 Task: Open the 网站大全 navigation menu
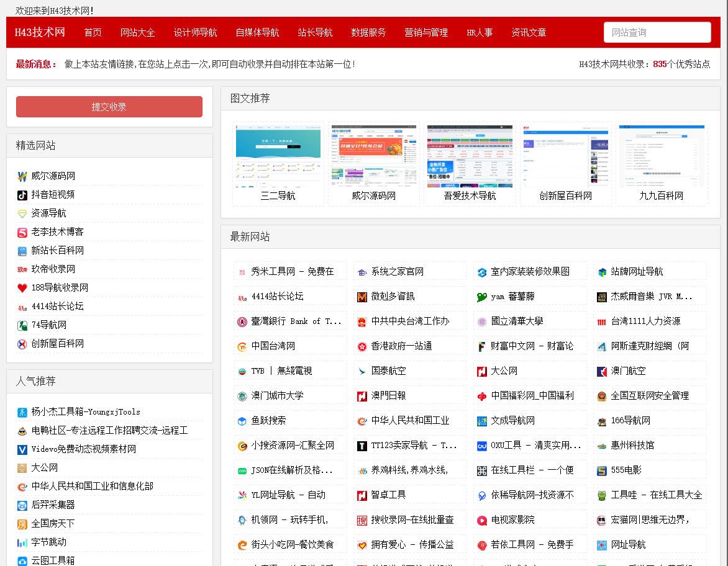point(138,32)
